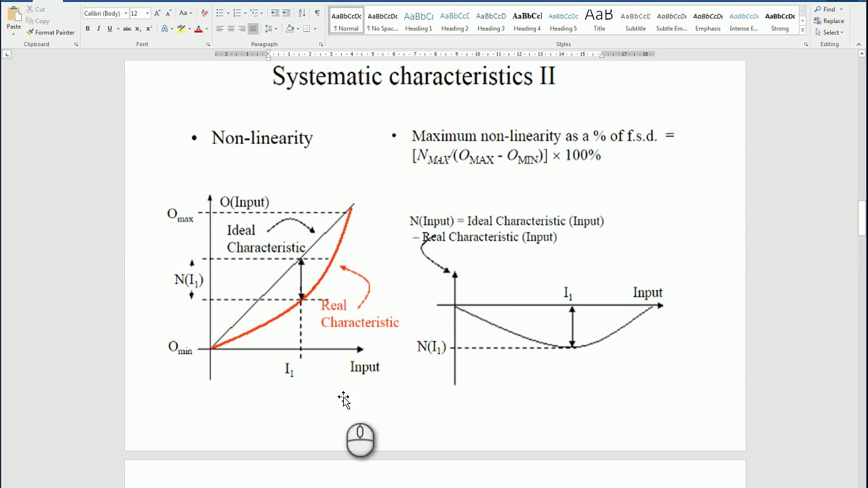Apply the Heading 4 style

click(527, 21)
